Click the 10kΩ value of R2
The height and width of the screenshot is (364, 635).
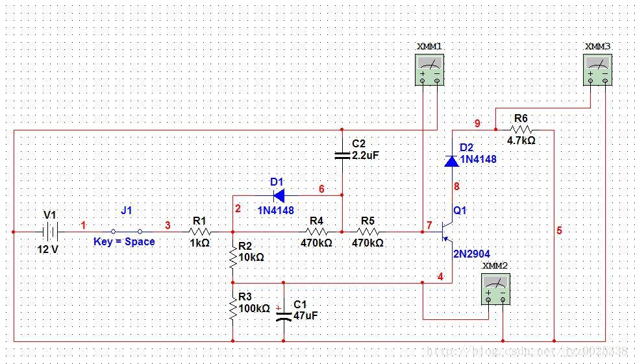point(251,257)
